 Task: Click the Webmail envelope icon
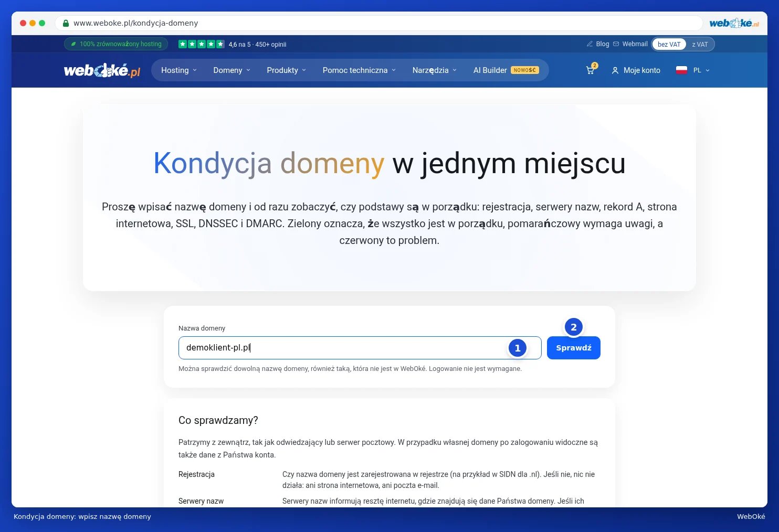coord(616,44)
